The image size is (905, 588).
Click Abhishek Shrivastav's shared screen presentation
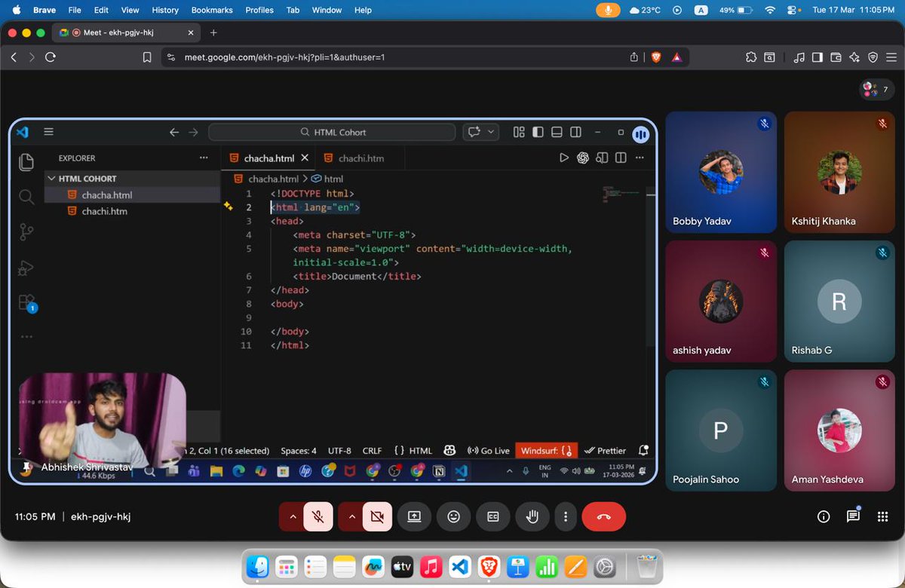pos(333,301)
